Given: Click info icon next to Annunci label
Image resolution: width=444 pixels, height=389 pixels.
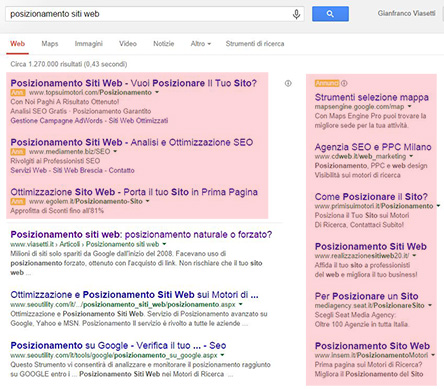Looking at the screenshot, I should point(344,83).
